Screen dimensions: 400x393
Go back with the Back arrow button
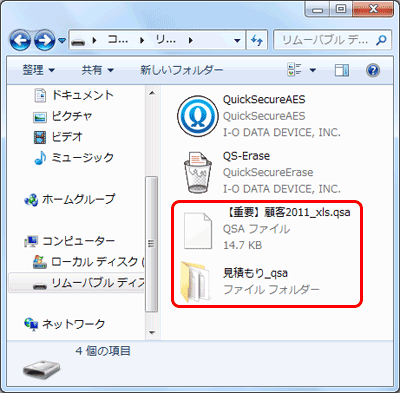(x=20, y=40)
